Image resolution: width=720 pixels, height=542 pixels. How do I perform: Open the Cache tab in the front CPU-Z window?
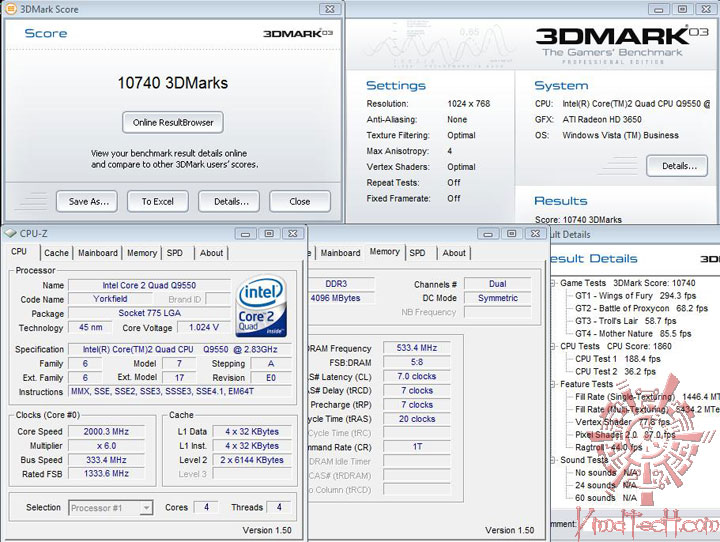[56, 253]
